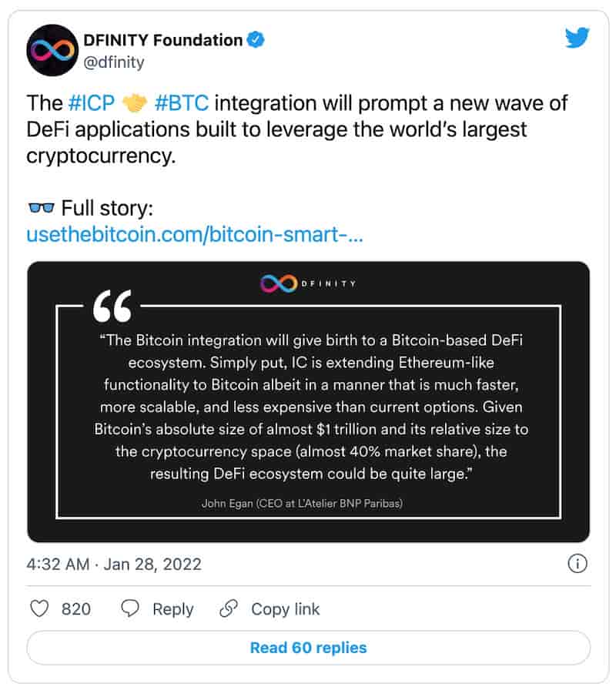Click the handshake emoji in the tweet
This screenshot has width=616, height=687.
(x=133, y=103)
